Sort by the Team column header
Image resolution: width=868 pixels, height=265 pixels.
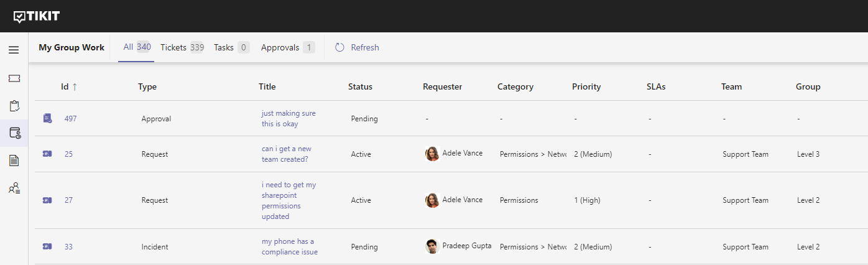pos(732,87)
